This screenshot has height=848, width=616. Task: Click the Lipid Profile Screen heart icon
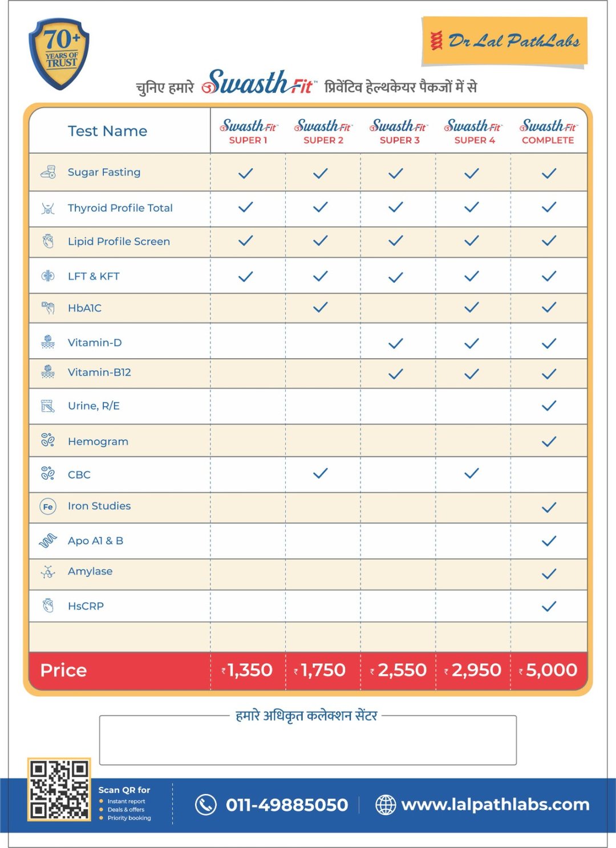[x=48, y=241]
